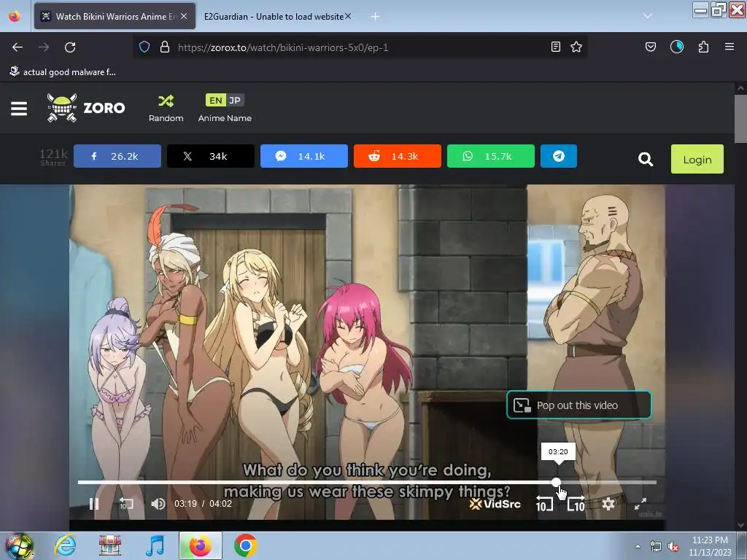
Task: Click the video progress bar handle
Action: 556,483
